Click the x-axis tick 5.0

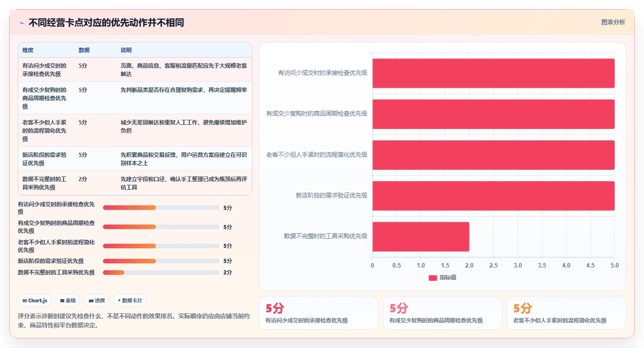tap(614, 265)
